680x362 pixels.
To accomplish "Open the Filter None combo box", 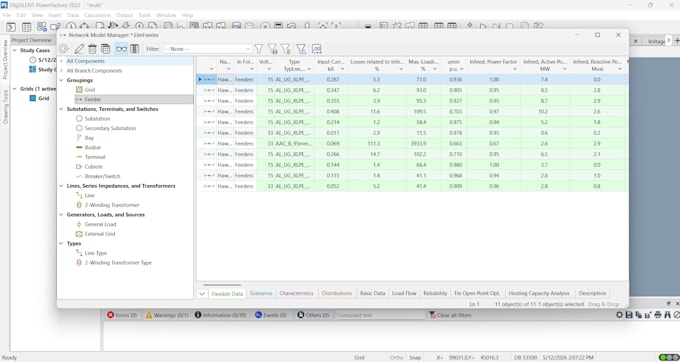I will [x=207, y=49].
